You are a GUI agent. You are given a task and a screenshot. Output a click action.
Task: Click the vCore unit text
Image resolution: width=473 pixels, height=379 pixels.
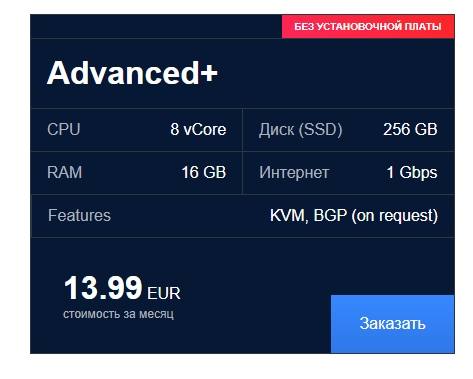(x=205, y=129)
